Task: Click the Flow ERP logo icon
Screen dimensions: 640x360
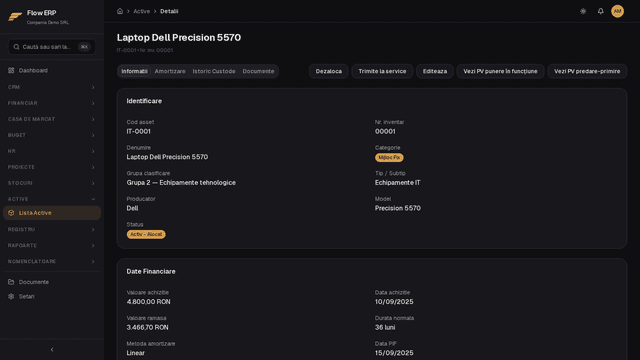Action: [x=15, y=17]
